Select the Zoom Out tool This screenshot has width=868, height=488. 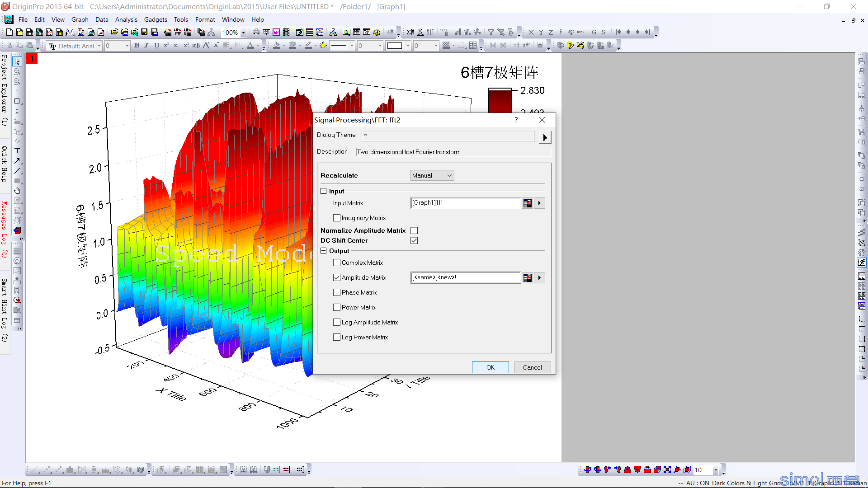pos(17,81)
